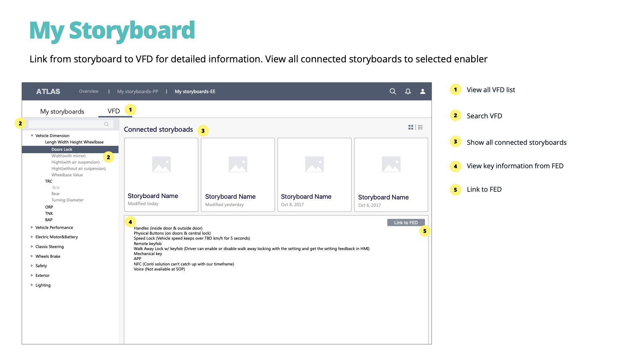
Task: Select Doors Lock in the tree
Action: (62, 149)
